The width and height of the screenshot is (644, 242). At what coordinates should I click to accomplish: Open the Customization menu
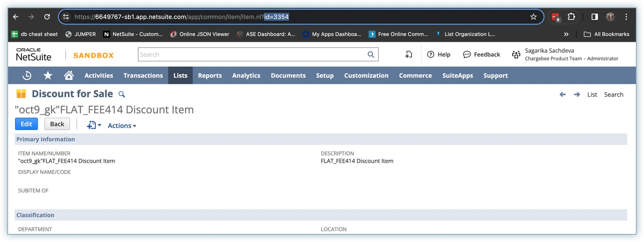coord(366,75)
